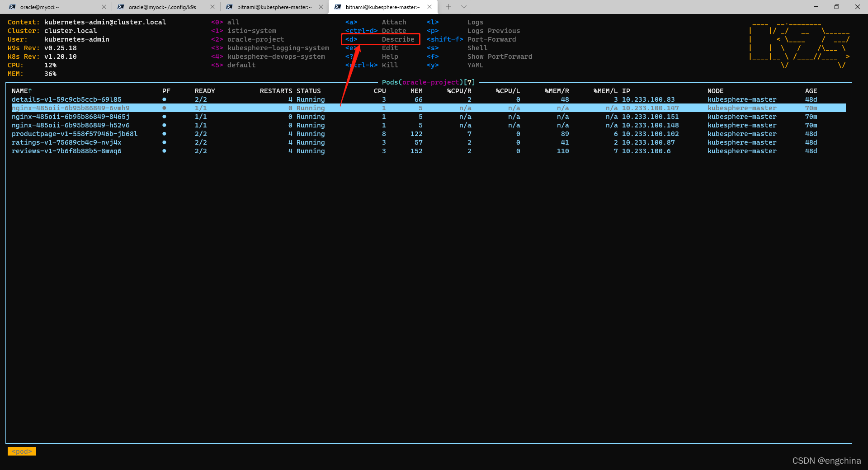Image resolution: width=868 pixels, height=470 pixels.
Task: Click the Logs Previous hotkey hint
Action: [473, 31]
